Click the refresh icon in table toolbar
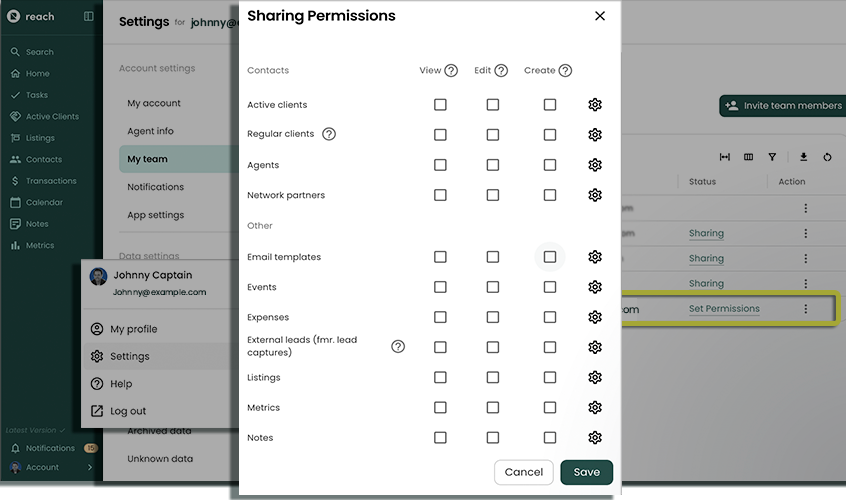 point(828,157)
